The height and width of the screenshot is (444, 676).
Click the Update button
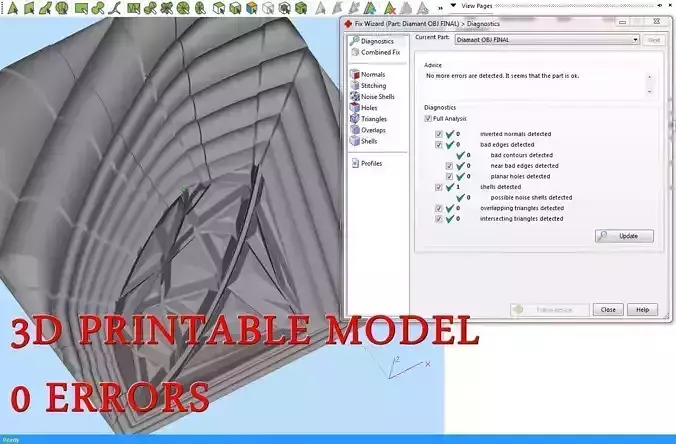pos(624,236)
